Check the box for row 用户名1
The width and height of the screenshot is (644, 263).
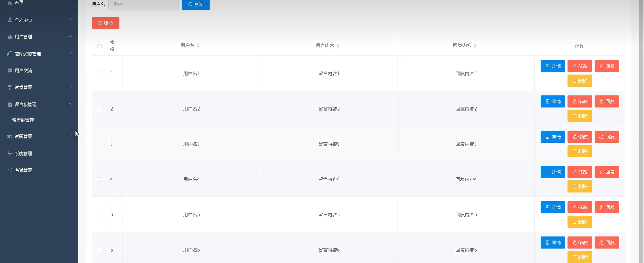99,74
